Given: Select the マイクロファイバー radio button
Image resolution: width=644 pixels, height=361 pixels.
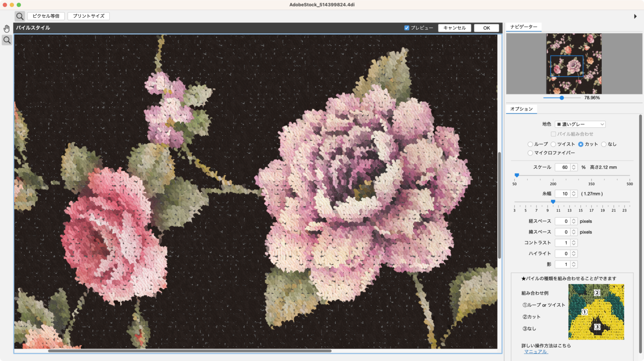Looking at the screenshot, I should point(530,153).
